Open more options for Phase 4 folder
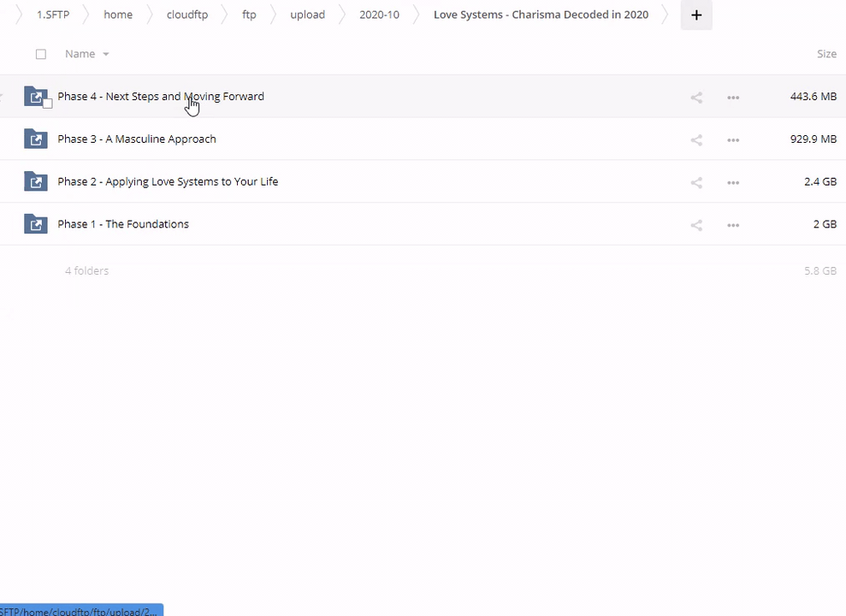The image size is (846, 616). (x=733, y=98)
